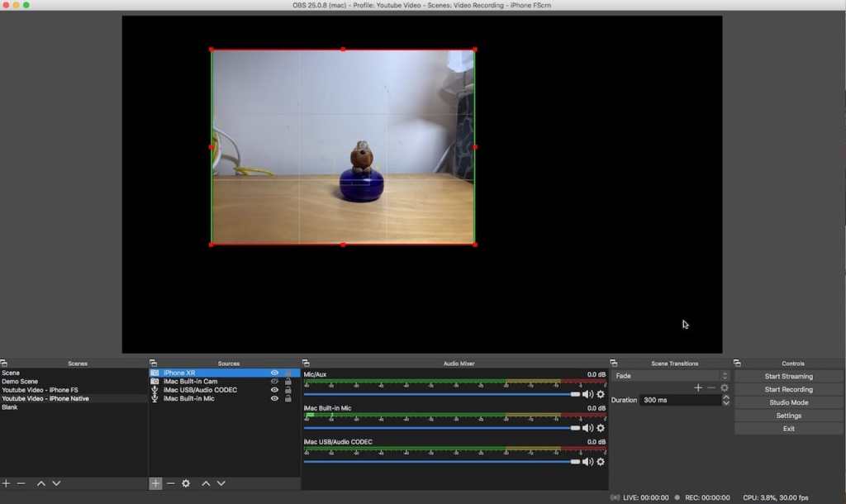Remove selected scene with minus icon

click(x=21, y=483)
